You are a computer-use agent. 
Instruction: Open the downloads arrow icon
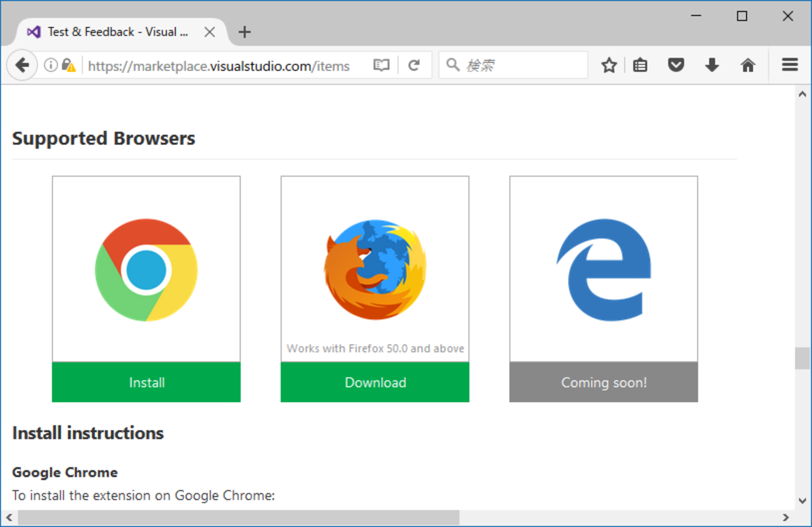click(x=712, y=65)
